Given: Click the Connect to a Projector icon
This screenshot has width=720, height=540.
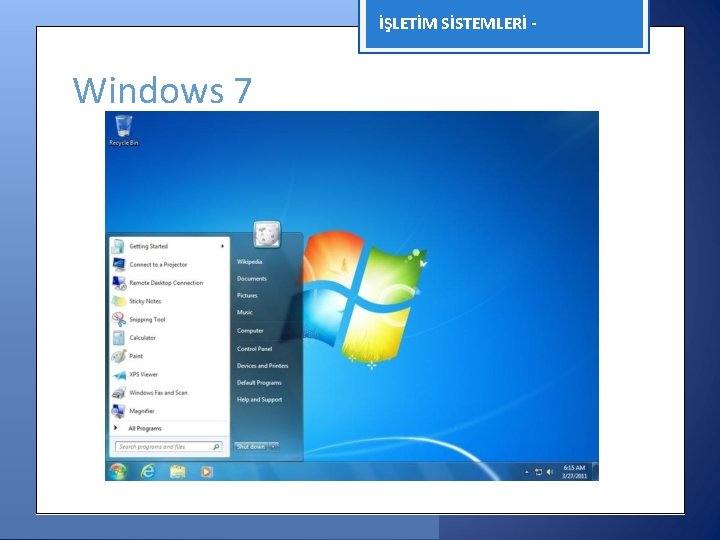Looking at the screenshot, I should tap(118, 264).
